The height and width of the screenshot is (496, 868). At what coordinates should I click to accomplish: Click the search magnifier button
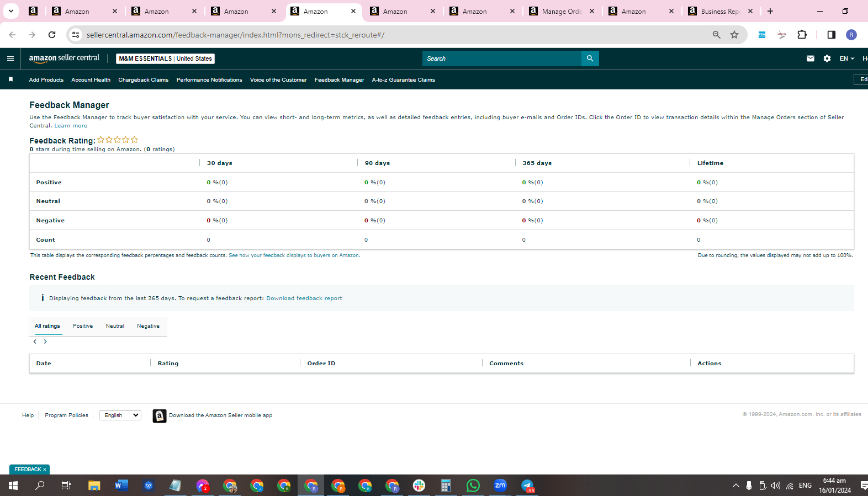pyautogui.click(x=590, y=58)
